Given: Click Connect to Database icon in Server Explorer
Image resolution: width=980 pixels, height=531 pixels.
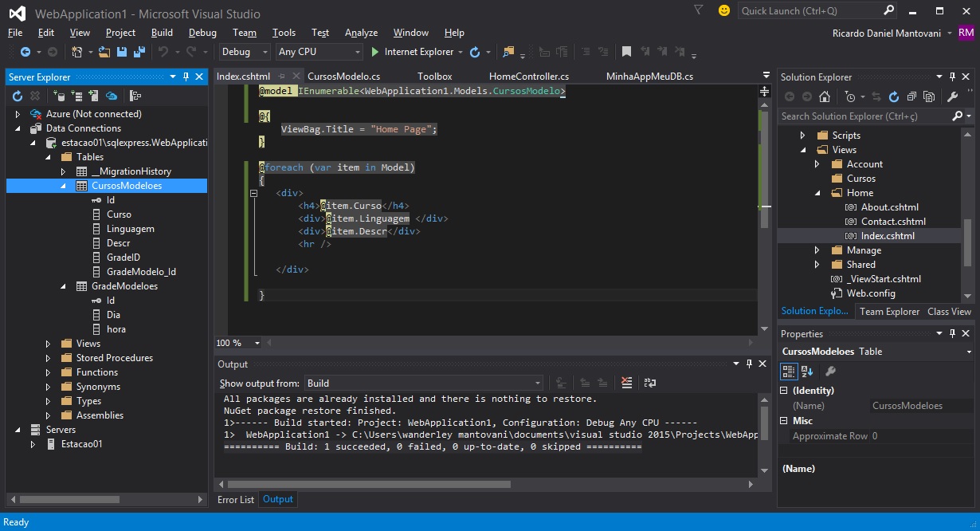Looking at the screenshot, I should point(59,96).
